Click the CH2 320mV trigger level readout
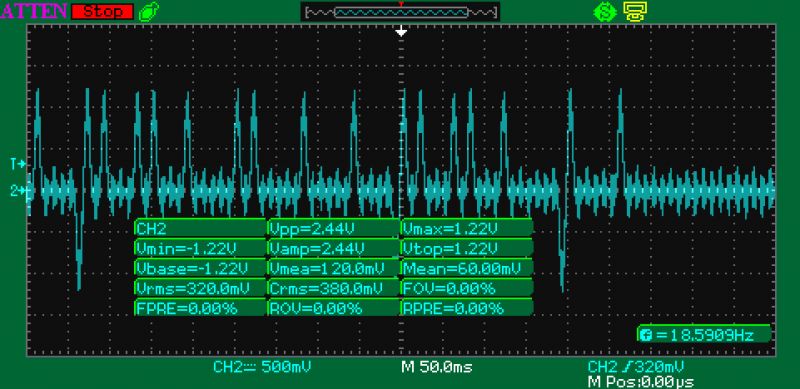The width and height of the screenshot is (800, 389). point(636,367)
